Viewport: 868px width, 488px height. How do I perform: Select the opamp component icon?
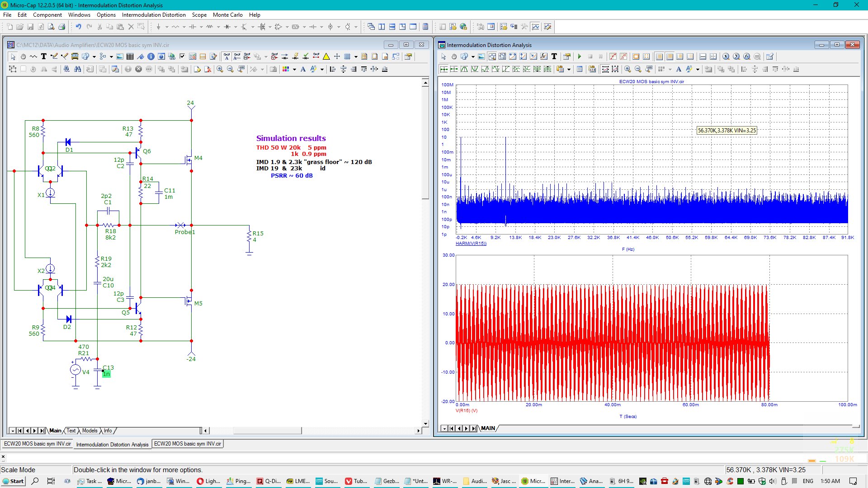pos(278,27)
